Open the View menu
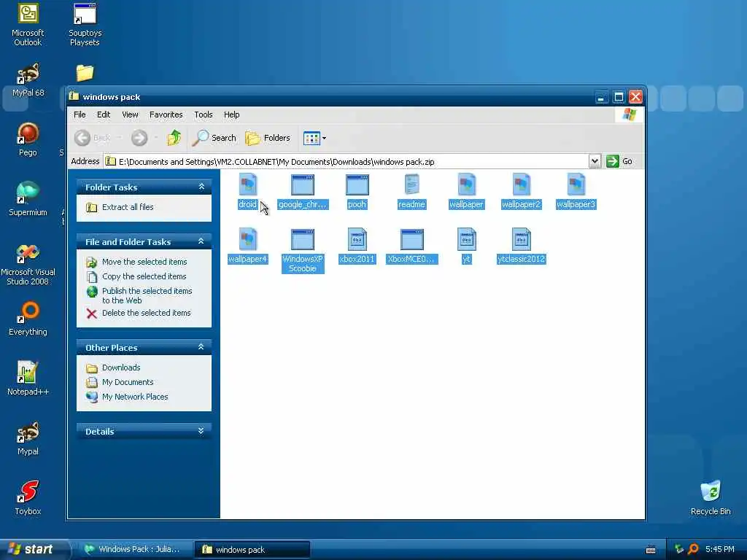The height and width of the screenshot is (560, 747). (x=130, y=114)
